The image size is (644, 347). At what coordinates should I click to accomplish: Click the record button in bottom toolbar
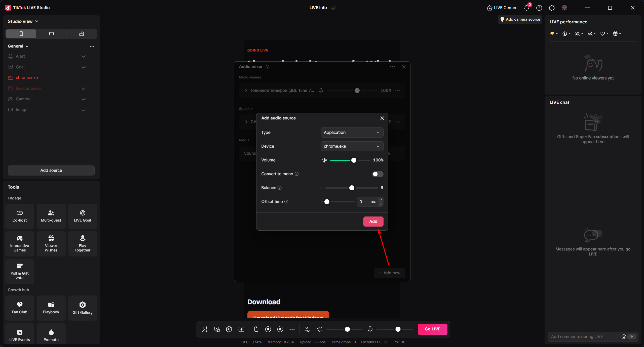268,329
